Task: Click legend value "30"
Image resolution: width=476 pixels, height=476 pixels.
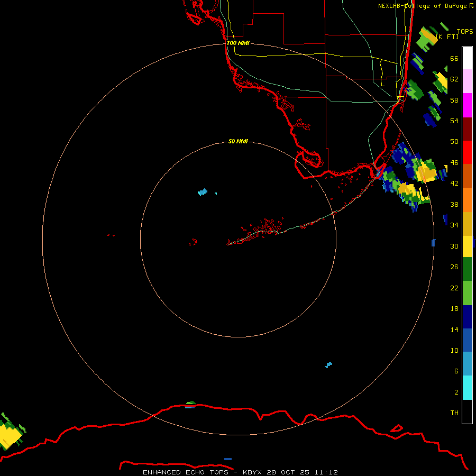Action: click(x=454, y=246)
